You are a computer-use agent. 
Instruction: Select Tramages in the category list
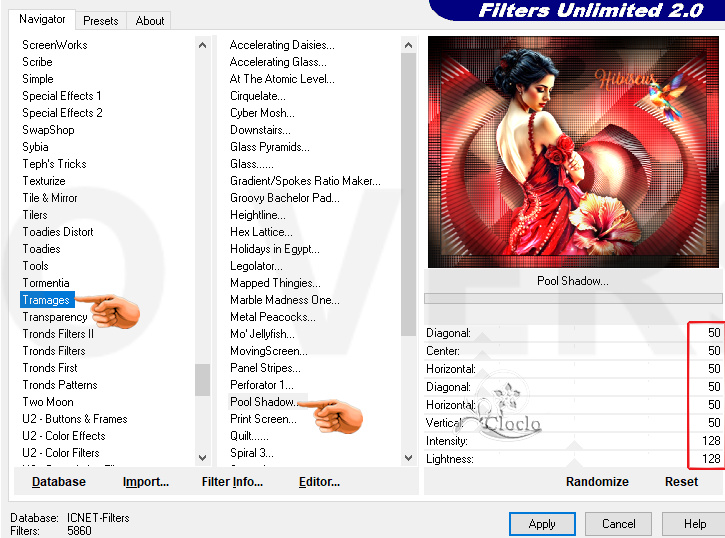pos(46,300)
